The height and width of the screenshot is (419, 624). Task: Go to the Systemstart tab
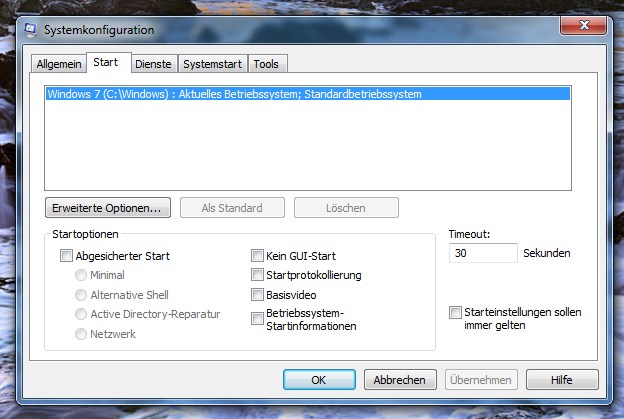[x=213, y=64]
